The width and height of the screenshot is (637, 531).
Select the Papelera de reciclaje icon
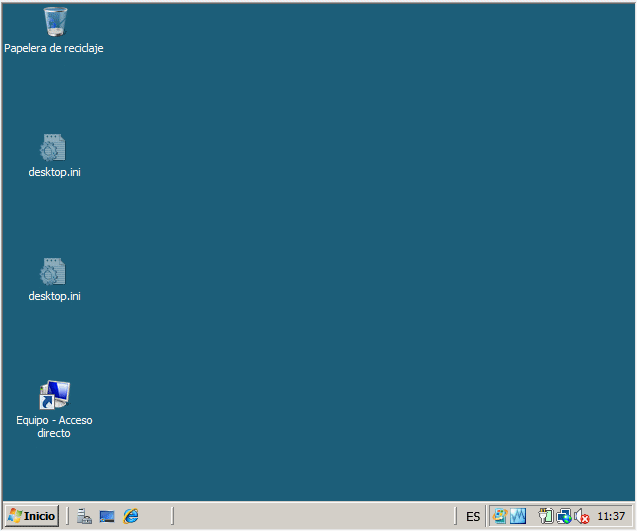coord(55,22)
